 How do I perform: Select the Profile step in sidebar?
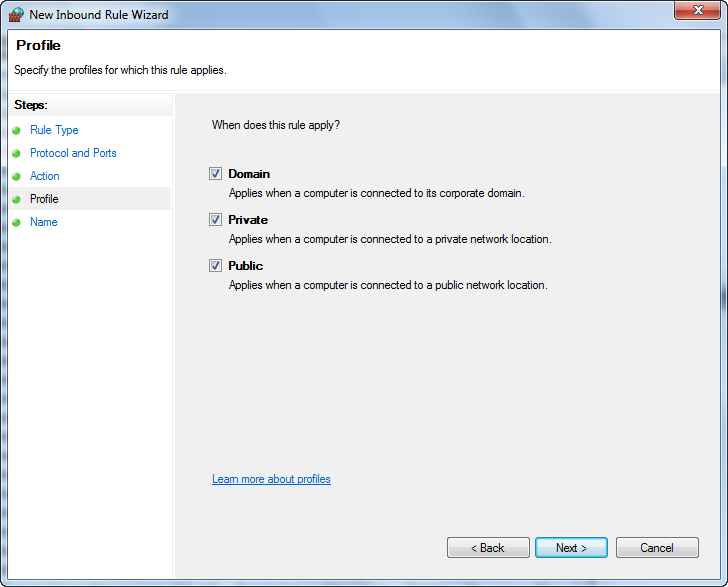click(44, 199)
